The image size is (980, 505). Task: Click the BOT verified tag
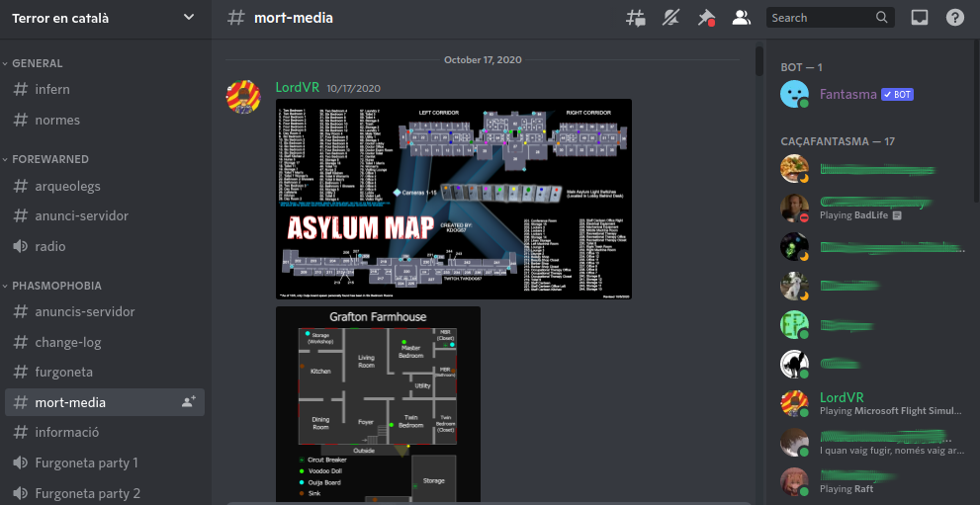pyautogui.click(x=898, y=94)
